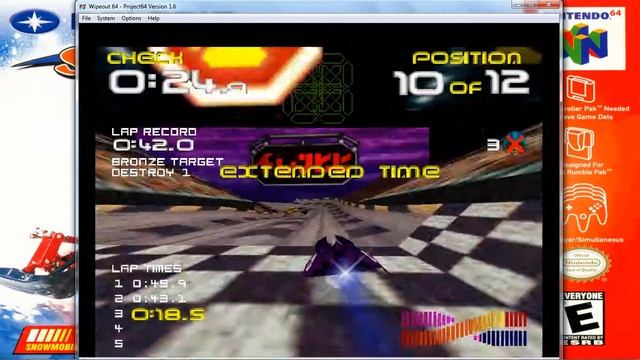The width and height of the screenshot is (640, 360).
Task: Click the LAP TIMES heading
Action: coord(147,269)
